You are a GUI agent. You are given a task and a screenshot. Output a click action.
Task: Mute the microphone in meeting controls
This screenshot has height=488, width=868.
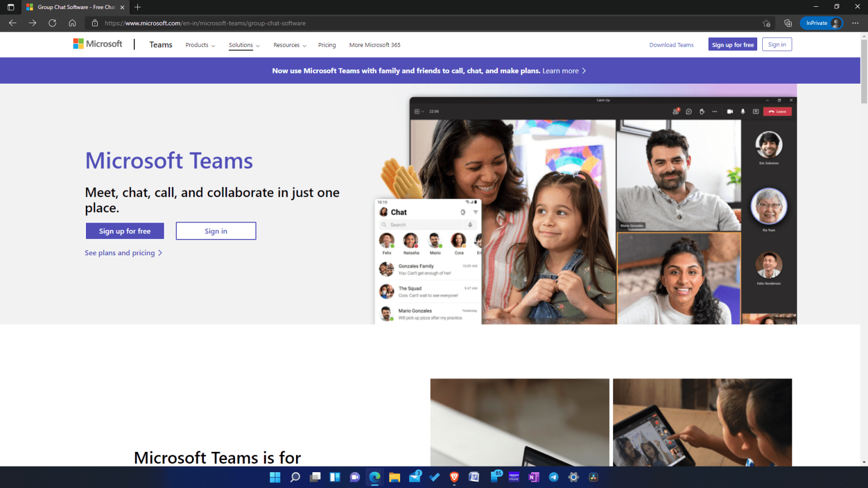tap(743, 111)
